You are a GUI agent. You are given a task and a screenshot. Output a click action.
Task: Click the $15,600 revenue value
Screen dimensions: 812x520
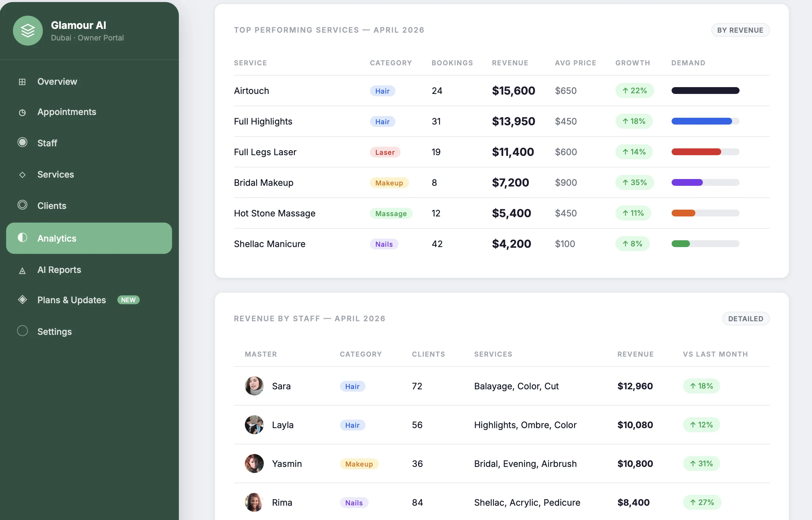[513, 91]
